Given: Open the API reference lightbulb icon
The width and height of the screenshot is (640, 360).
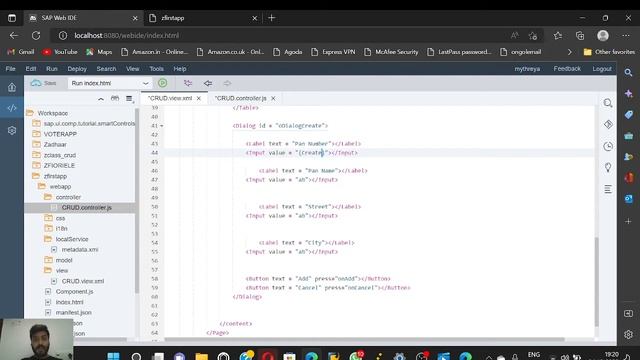Looking at the screenshot, I should coord(608,167).
